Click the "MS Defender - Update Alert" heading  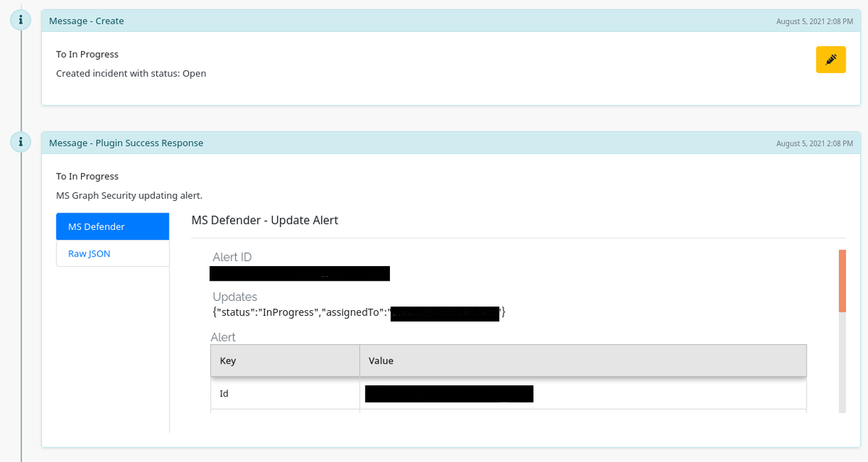(265, 220)
